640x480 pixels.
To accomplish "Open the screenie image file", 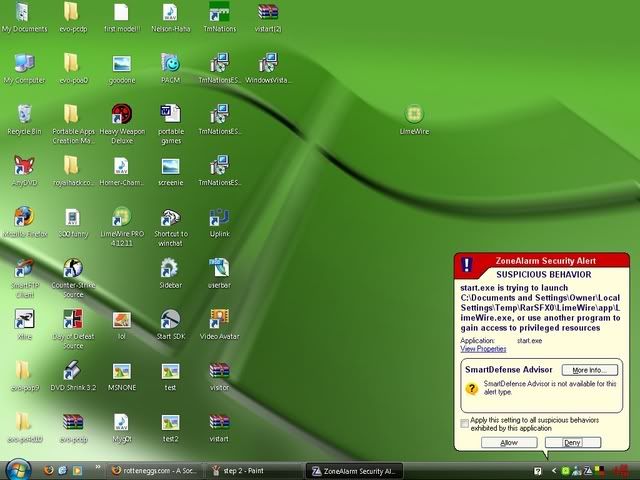I will [x=171, y=170].
